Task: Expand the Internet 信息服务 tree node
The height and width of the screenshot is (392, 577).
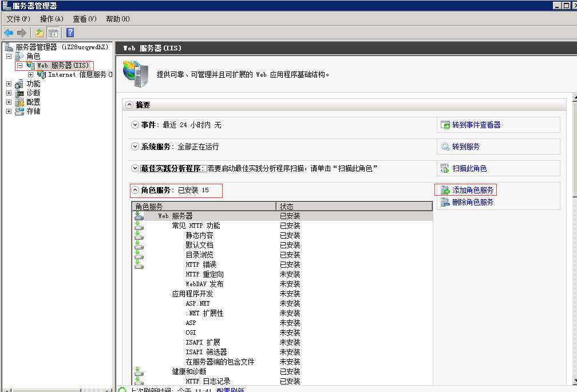Action: pyautogui.click(x=31, y=74)
